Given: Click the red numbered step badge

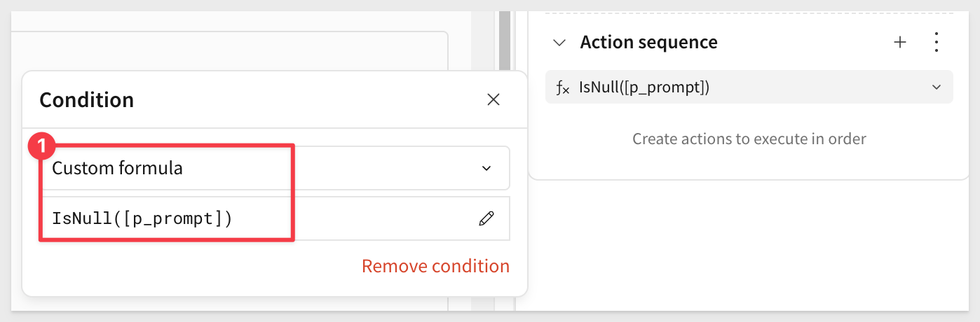Looking at the screenshot, I should (x=41, y=147).
